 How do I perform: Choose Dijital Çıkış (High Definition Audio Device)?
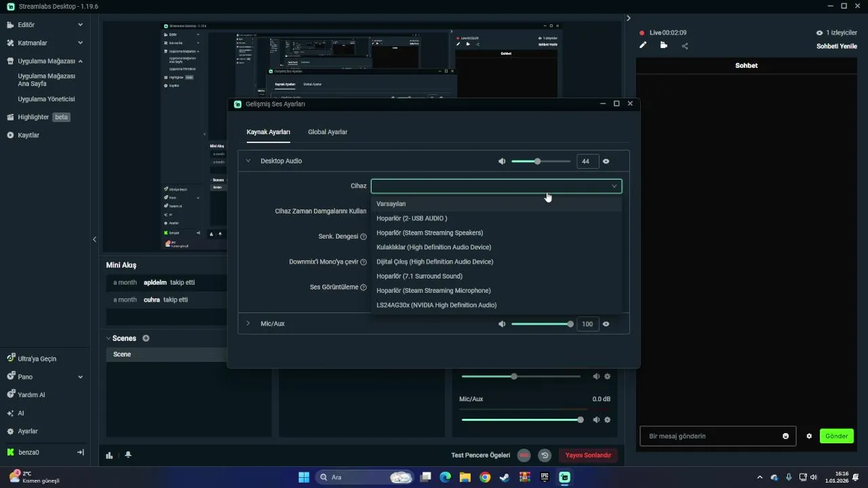tap(496, 262)
